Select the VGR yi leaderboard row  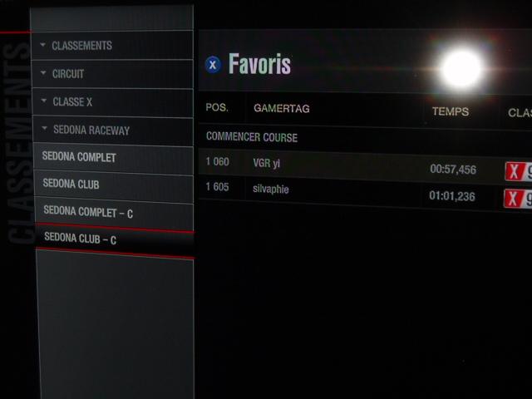[365, 166]
